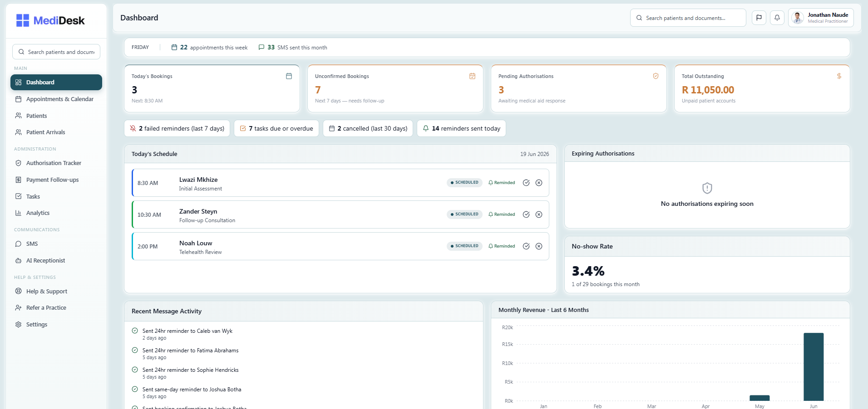Click the Help & Support lifebuoy icon

(x=19, y=291)
